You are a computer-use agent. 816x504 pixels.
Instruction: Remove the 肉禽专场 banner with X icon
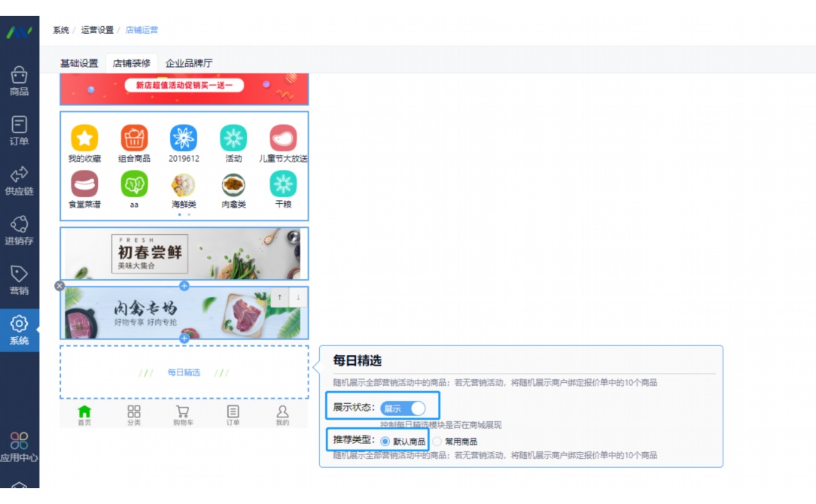(x=59, y=286)
